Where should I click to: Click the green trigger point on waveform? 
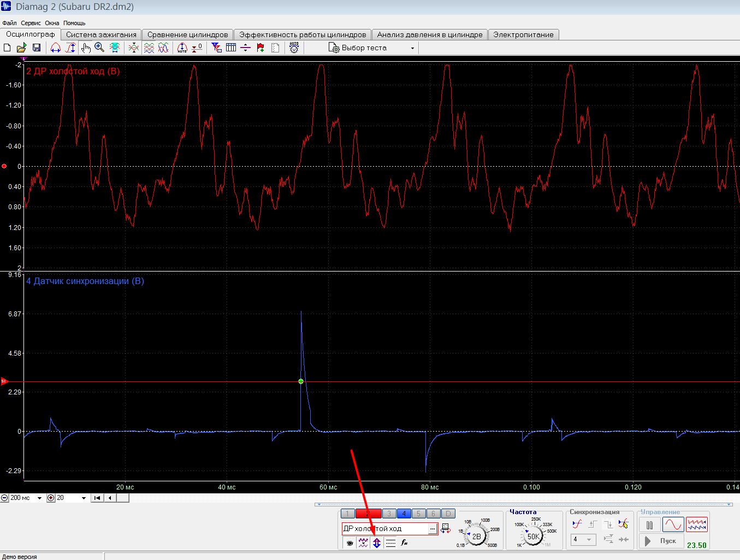[x=301, y=381]
